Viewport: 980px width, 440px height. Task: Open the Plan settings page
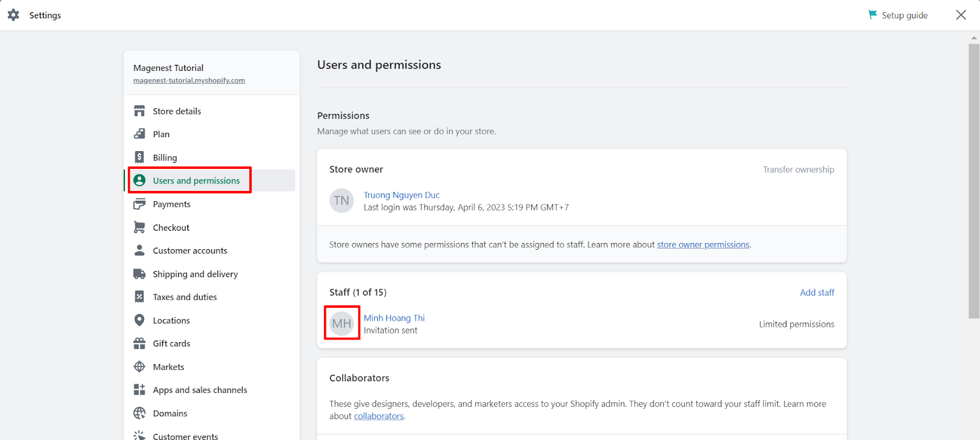point(161,134)
